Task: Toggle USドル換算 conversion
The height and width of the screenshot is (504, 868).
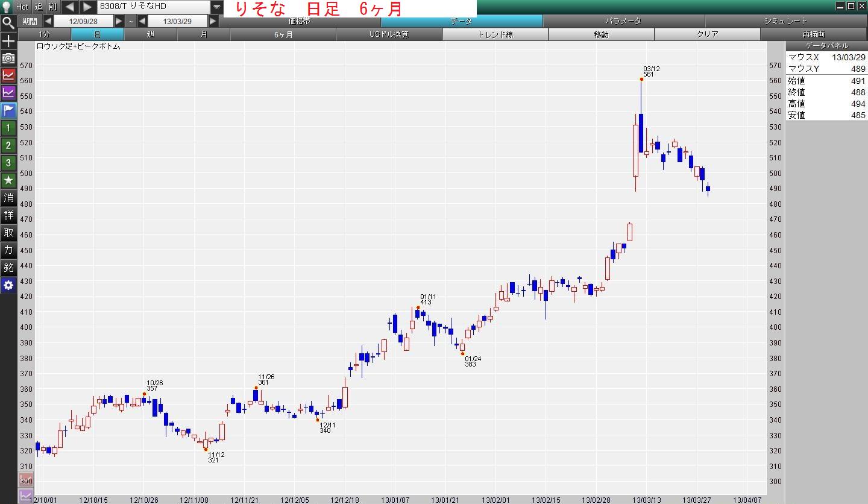Action: point(389,34)
